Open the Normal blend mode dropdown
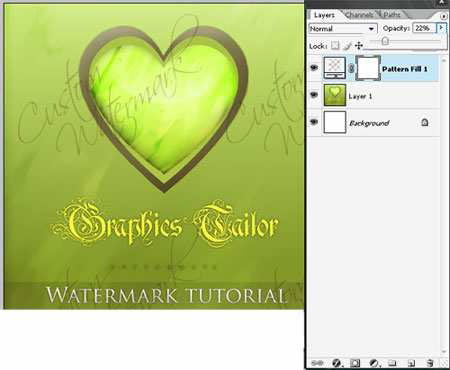450x370 pixels. 343,29
